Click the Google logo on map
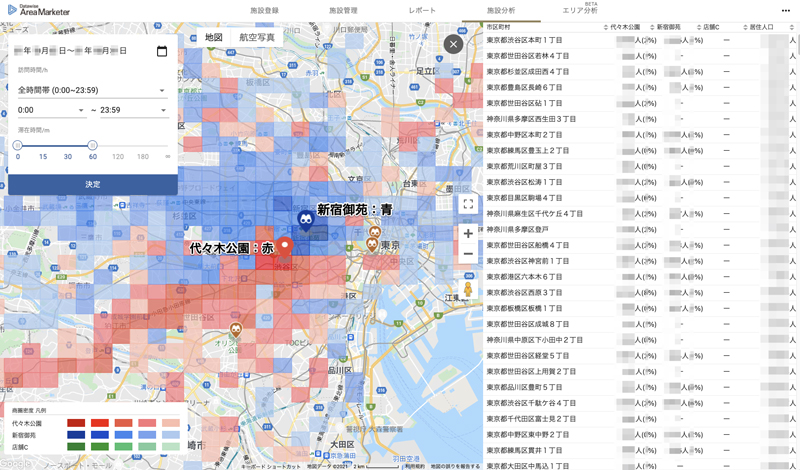Image resolution: width=800 pixels, height=470 pixels. click(15, 463)
